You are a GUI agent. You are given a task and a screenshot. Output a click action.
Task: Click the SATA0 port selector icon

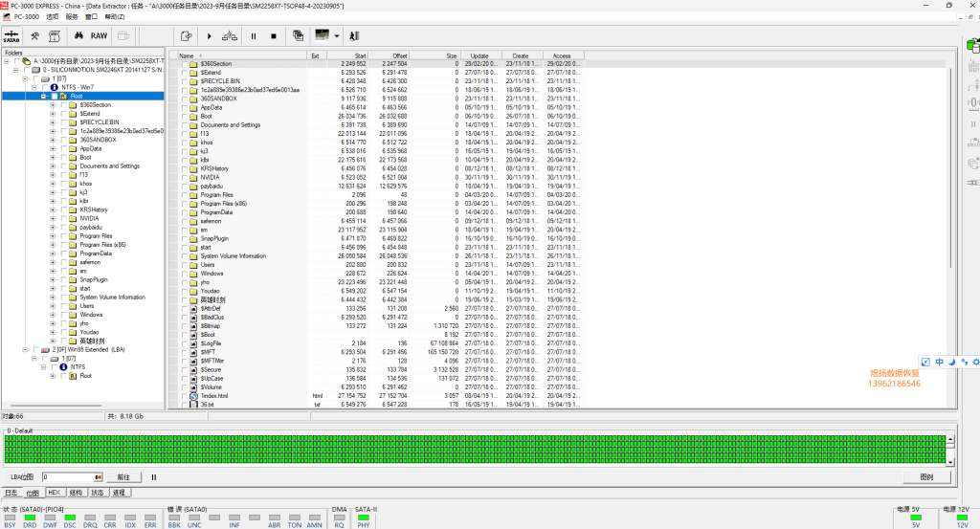pos(11,36)
